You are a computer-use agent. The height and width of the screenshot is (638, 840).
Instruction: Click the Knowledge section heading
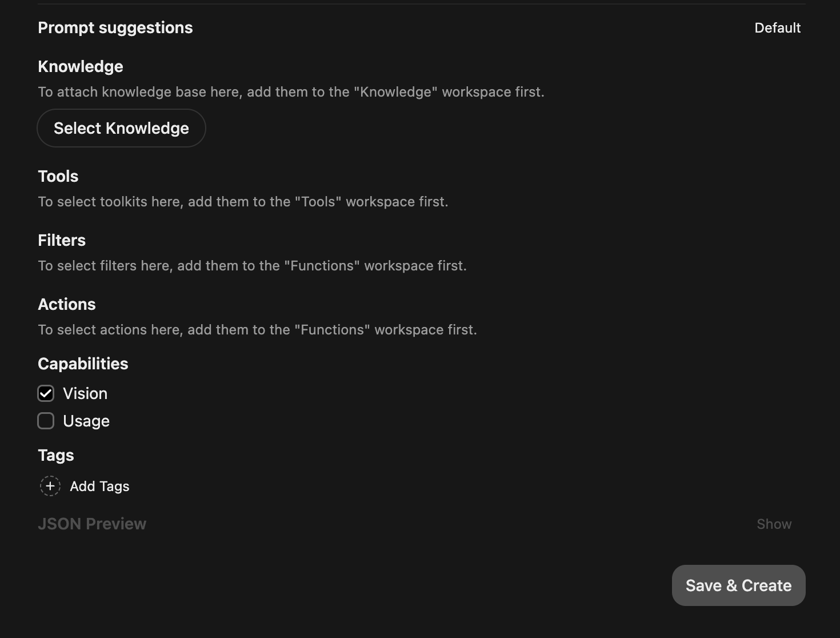pyautogui.click(x=81, y=67)
